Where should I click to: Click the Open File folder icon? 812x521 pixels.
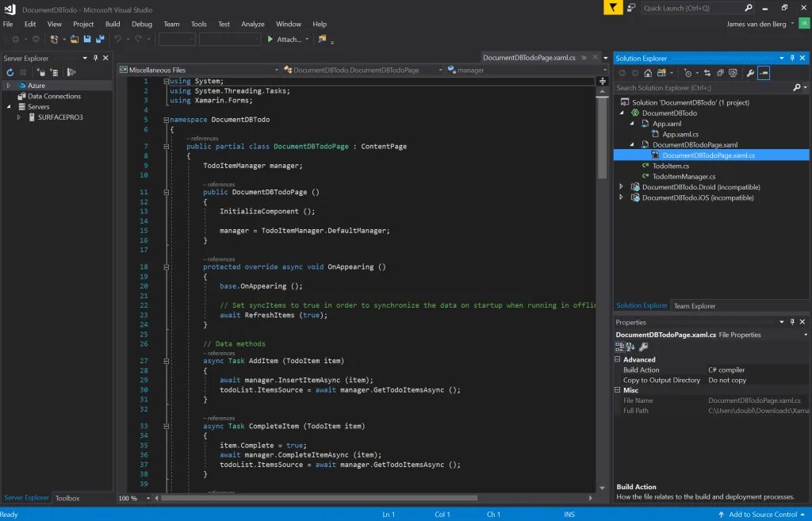coord(75,39)
